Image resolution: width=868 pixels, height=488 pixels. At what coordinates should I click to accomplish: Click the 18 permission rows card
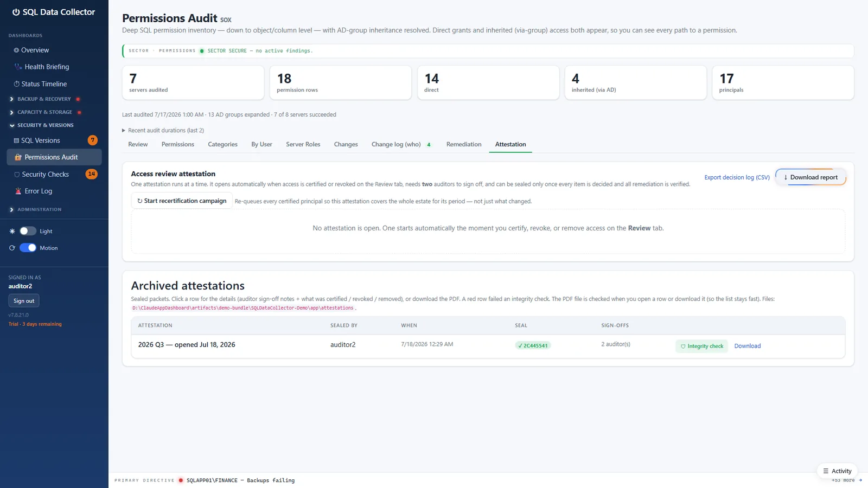(x=341, y=82)
